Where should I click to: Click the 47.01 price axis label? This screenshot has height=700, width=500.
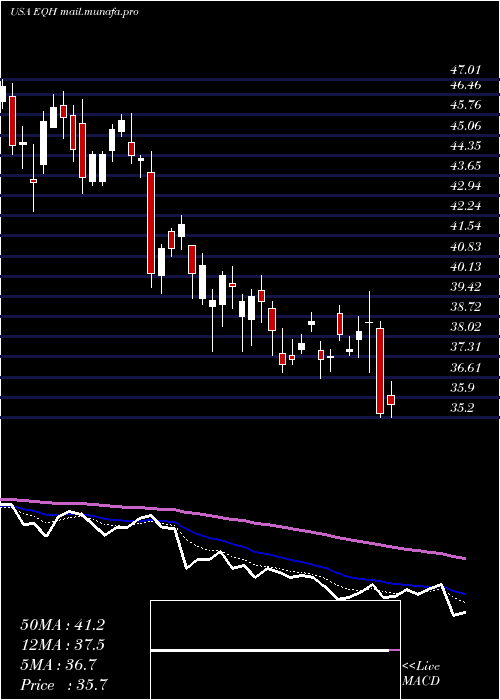465,70
